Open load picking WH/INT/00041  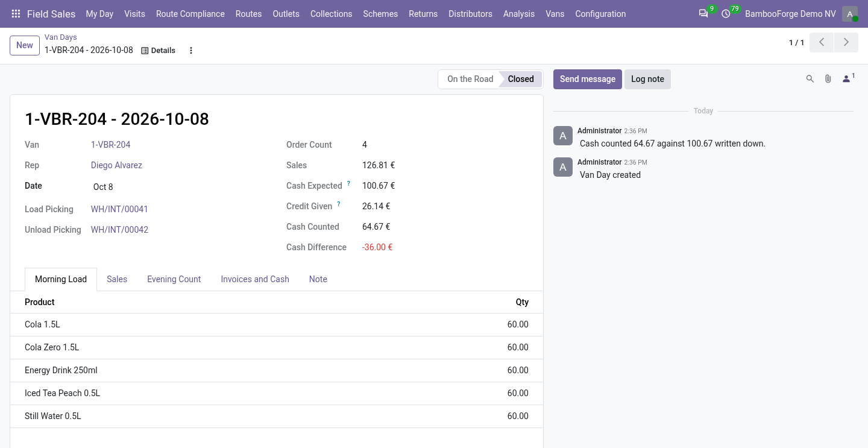click(119, 209)
